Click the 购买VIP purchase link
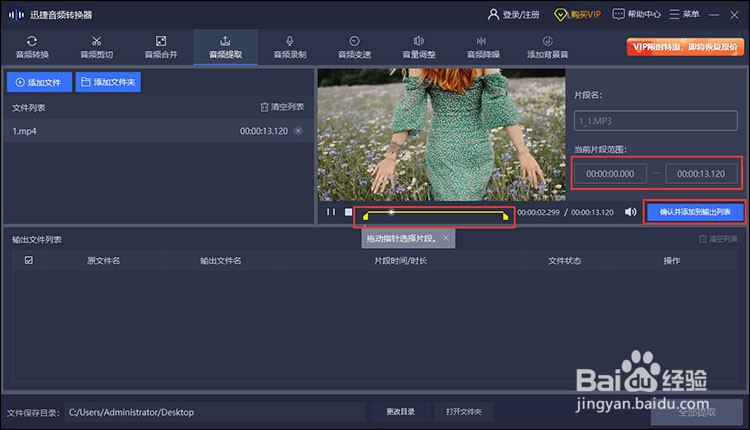Viewport: 750px width, 430px height. coord(577,15)
